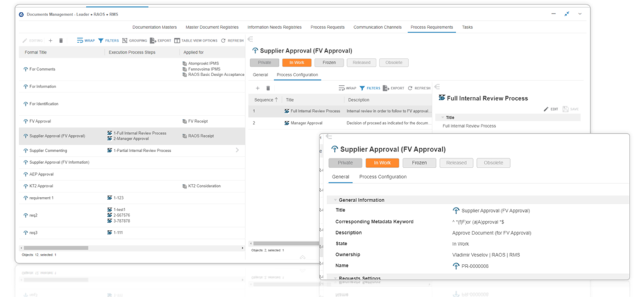
Task: Click the Edit pencil for Full Internal Review Process
Action: point(550,109)
